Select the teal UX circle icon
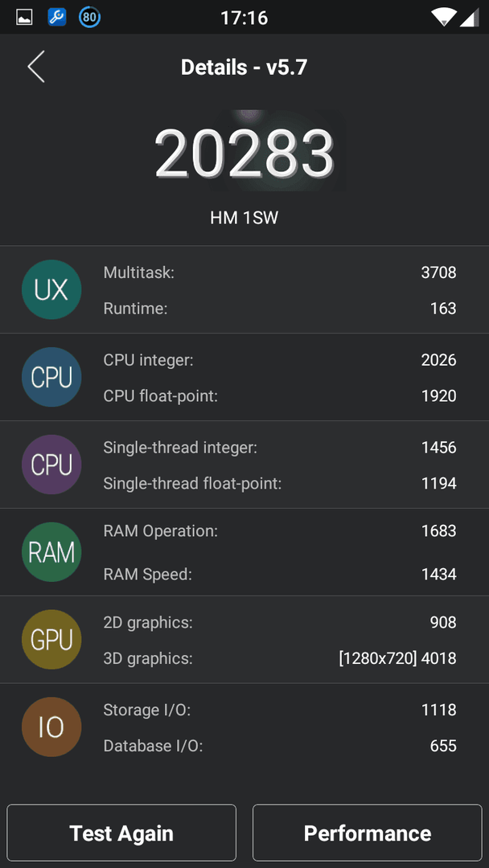Viewport: 489px width, 868px height. [x=51, y=289]
